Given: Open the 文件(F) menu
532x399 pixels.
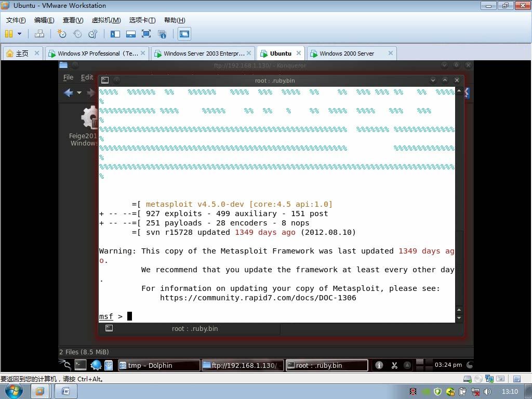Looking at the screenshot, I should coord(16,20).
